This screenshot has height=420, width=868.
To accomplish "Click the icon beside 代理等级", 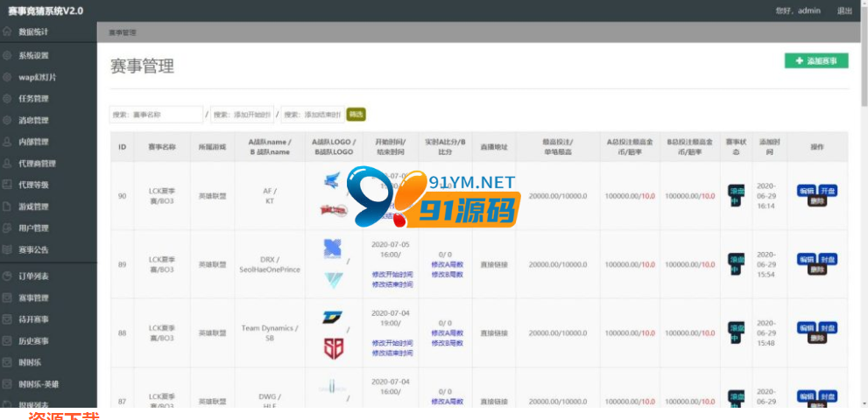I will (7, 185).
